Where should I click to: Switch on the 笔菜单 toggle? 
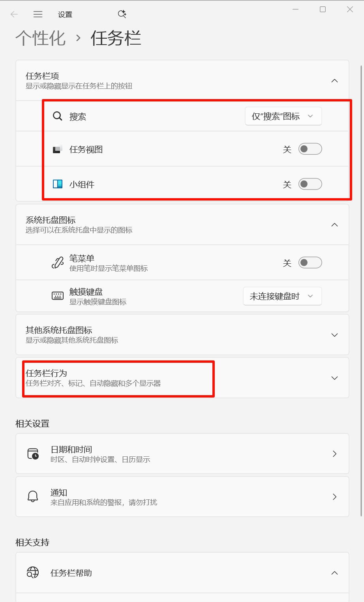coord(310,263)
